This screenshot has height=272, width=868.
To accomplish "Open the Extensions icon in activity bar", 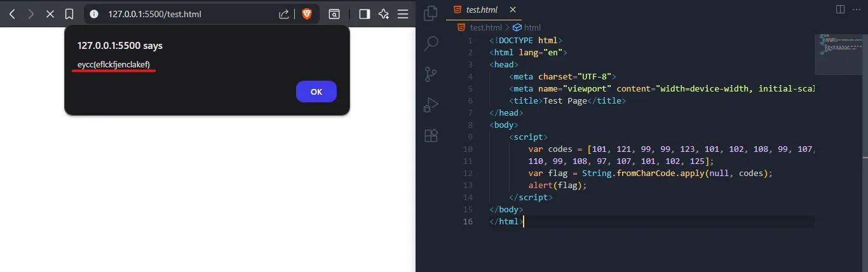I will [431, 135].
